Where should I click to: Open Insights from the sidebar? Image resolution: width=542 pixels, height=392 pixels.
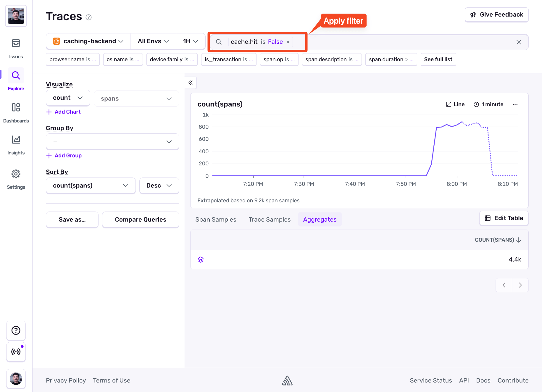pyautogui.click(x=16, y=145)
